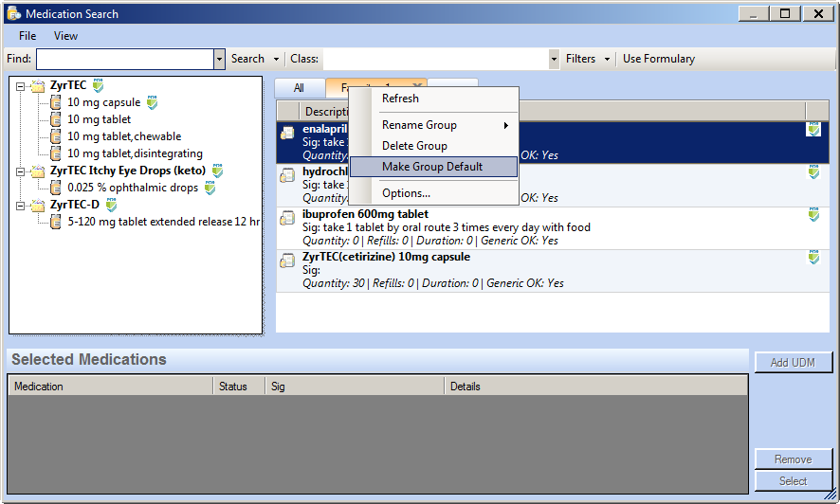Click the prescription icon on the hydrochl row
Screen dimensions: 840x504
tap(287, 175)
